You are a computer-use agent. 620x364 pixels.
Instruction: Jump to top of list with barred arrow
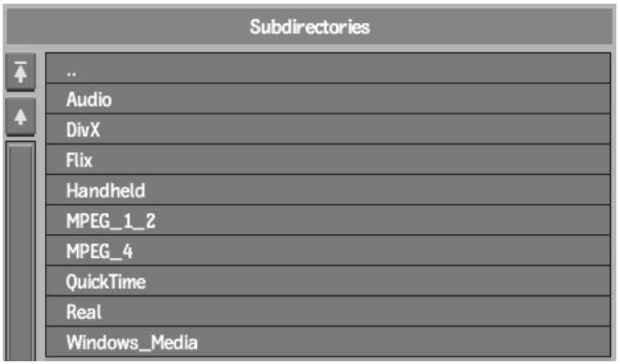point(20,72)
